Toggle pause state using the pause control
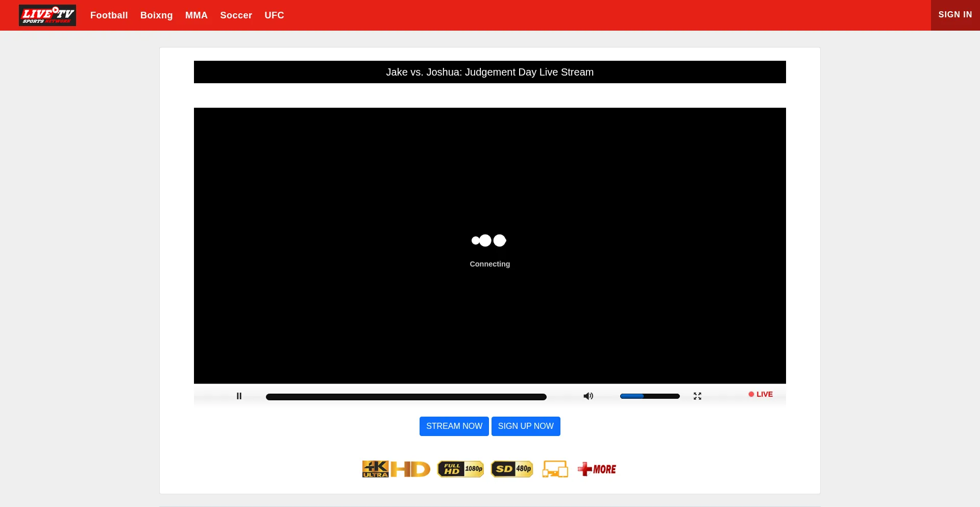Image resolution: width=980 pixels, height=507 pixels. click(238, 396)
